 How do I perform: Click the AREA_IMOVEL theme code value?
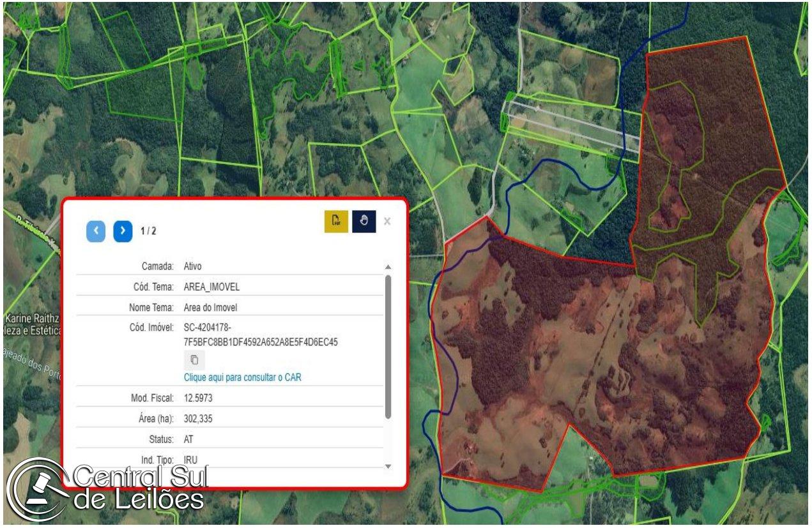[211, 287]
